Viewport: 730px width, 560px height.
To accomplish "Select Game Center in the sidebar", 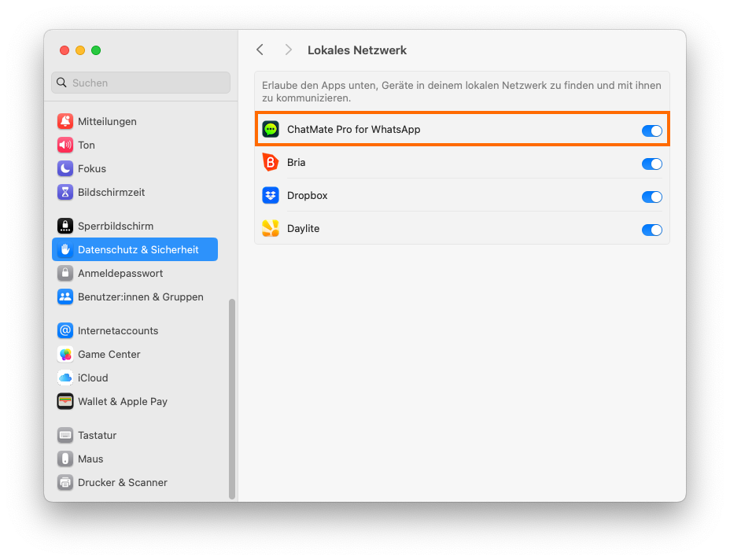I will coord(135,354).
